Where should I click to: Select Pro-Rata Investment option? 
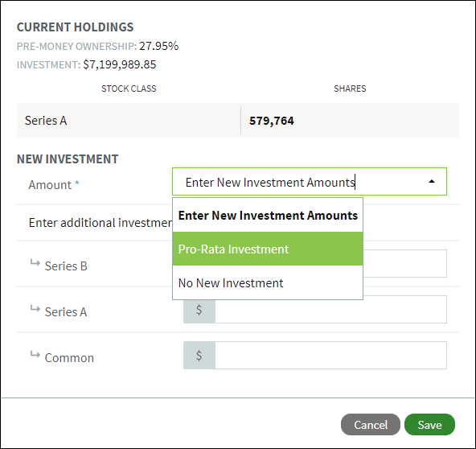(x=268, y=249)
